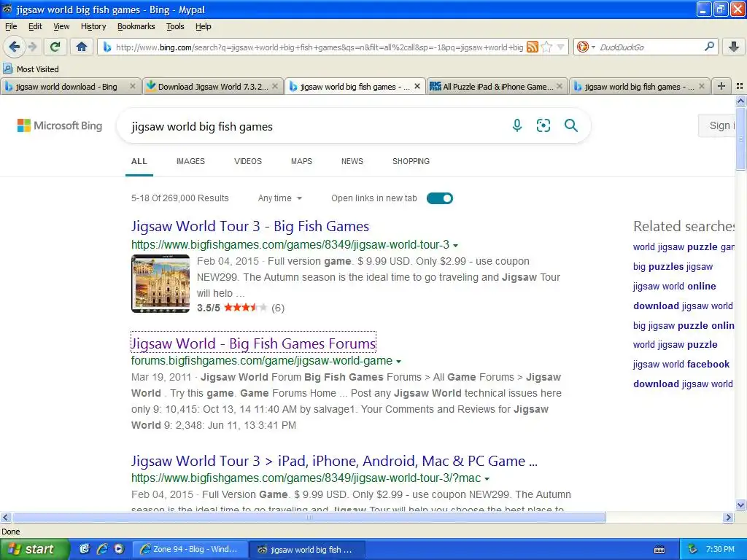Submit query with Bing magnifier icon

click(570, 125)
